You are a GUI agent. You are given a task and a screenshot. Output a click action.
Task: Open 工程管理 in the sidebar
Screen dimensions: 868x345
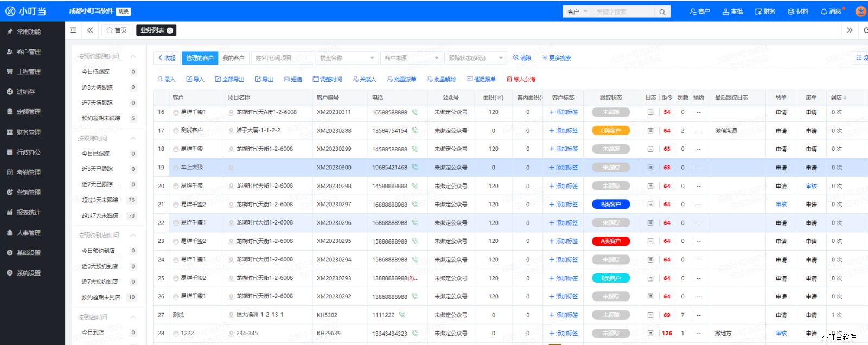pyautogui.click(x=29, y=72)
